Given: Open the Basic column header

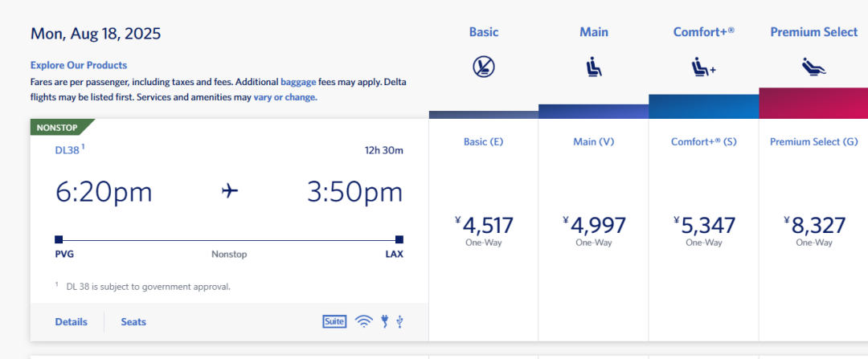Looking at the screenshot, I should pos(484,32).
